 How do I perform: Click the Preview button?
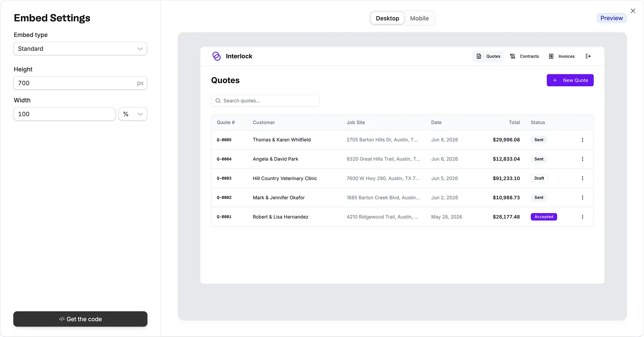(612, 18)
